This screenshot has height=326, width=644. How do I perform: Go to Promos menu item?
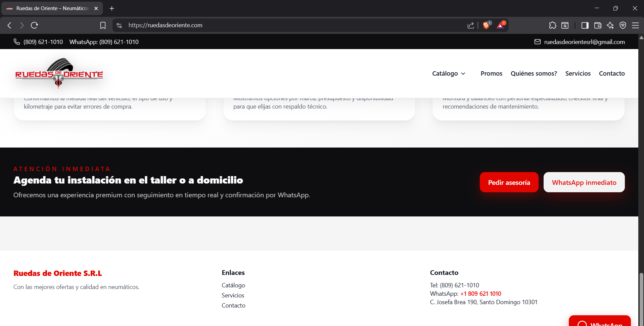pos(491,73)
